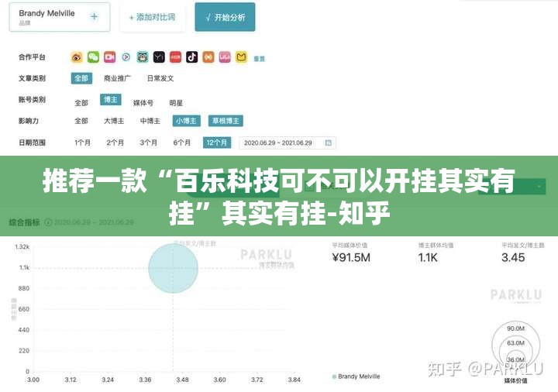Image resolution: width=558 pixels, height=392 pixels.
Task: Click the date range input field
Action: [x=281, y=143]
